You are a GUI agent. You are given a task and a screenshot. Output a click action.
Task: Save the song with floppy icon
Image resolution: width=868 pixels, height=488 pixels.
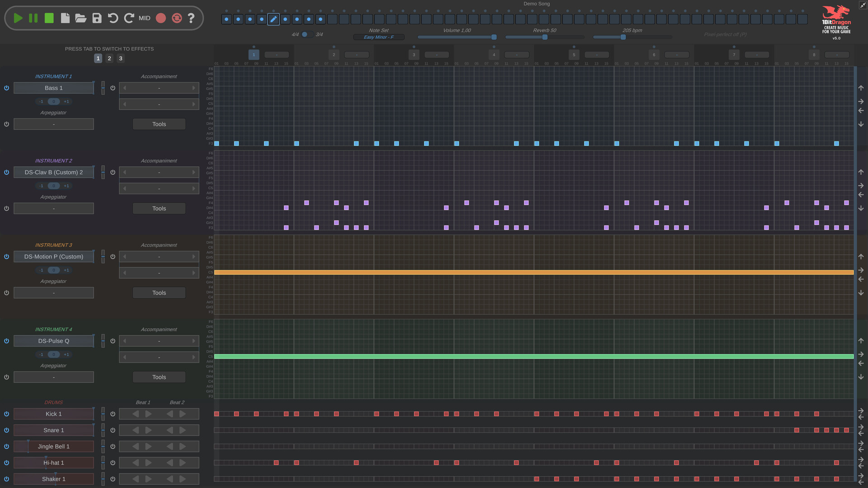coord(97,18)
